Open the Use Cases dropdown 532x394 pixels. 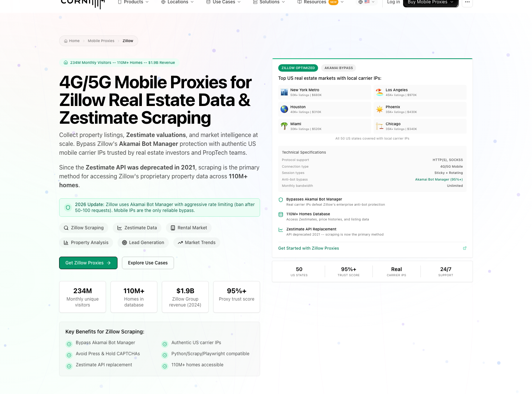[x=224, y=2]
